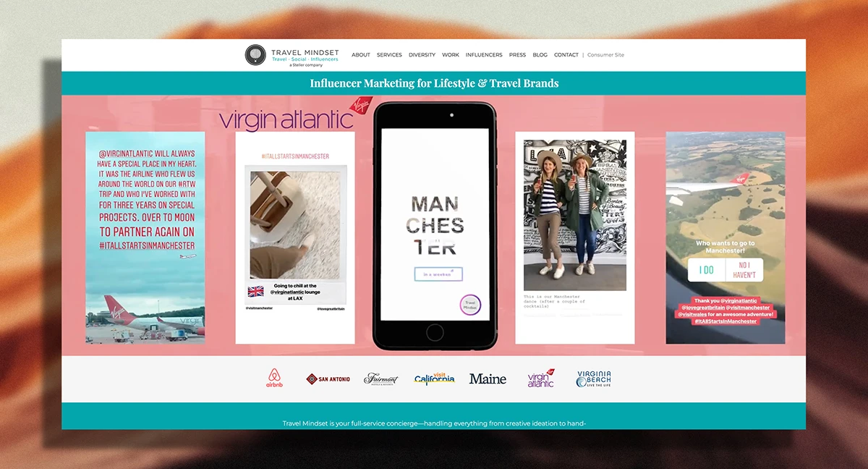Click the Travel Mindset globe logo
The width and height of the screenshot is (868, 469).
(x=255, y=55)
